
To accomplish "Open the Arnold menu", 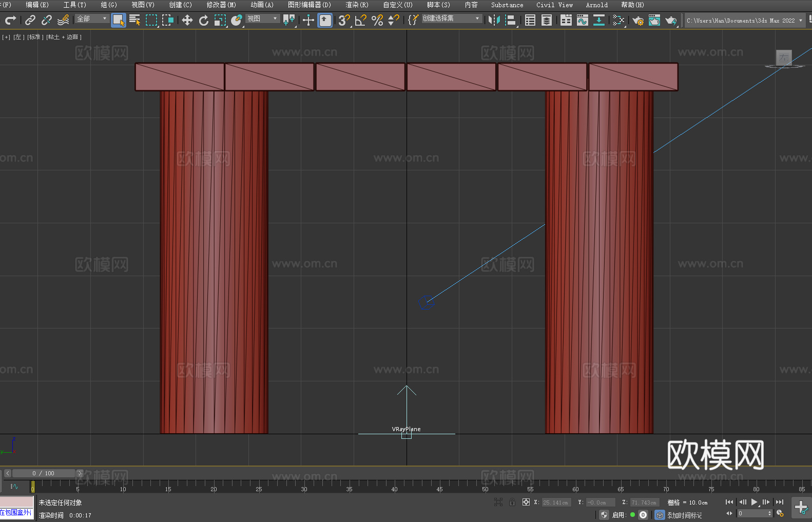I will click(x=597, y=5).
